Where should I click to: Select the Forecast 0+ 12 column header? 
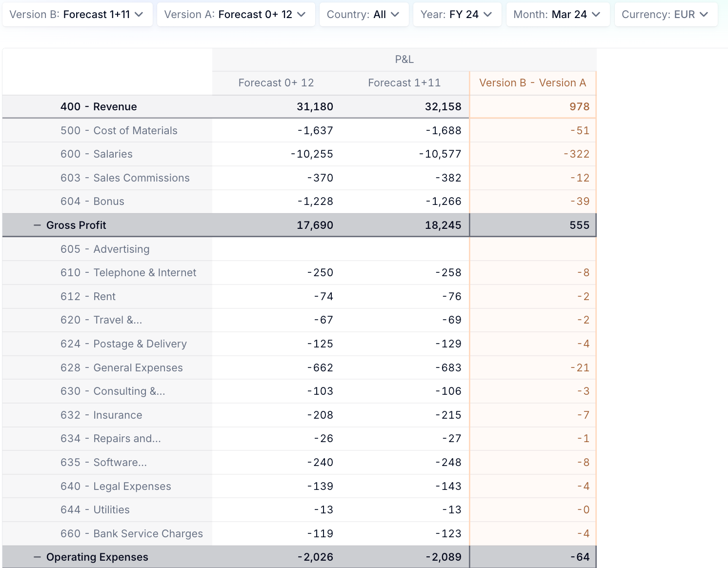coord(276,83)
